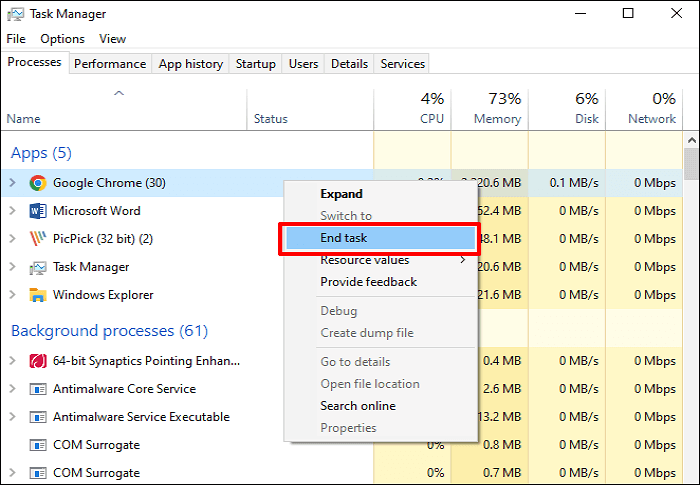The width and height of the screenshot is (700, 485).
Task: Expand the PicPick process group
Action: [x=12, y=239]
